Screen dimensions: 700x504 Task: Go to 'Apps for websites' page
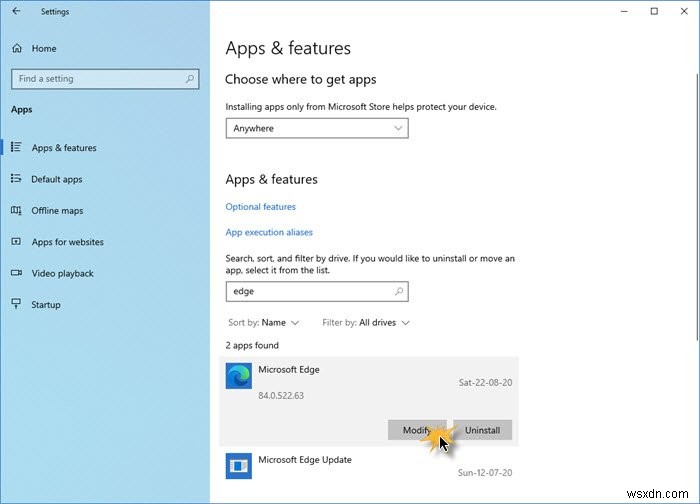click(67, 242)
